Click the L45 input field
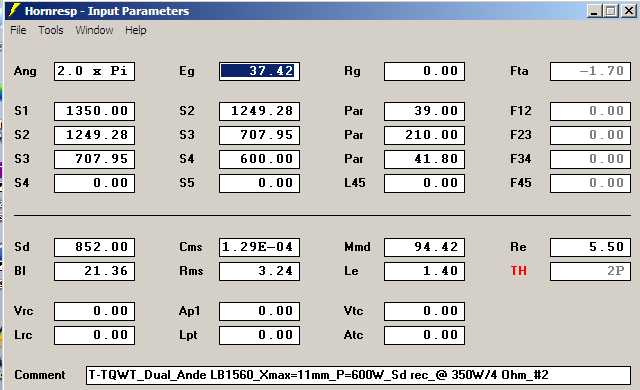 coord(424,183)
